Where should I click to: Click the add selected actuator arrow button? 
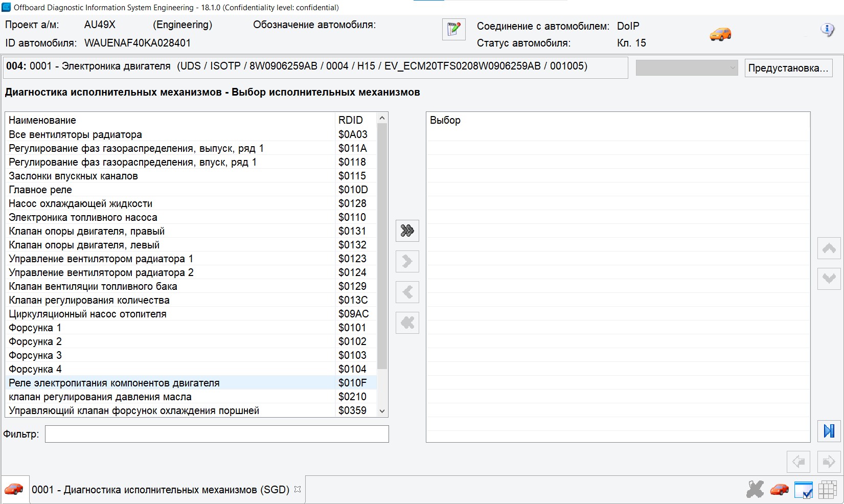pos(407,261)
